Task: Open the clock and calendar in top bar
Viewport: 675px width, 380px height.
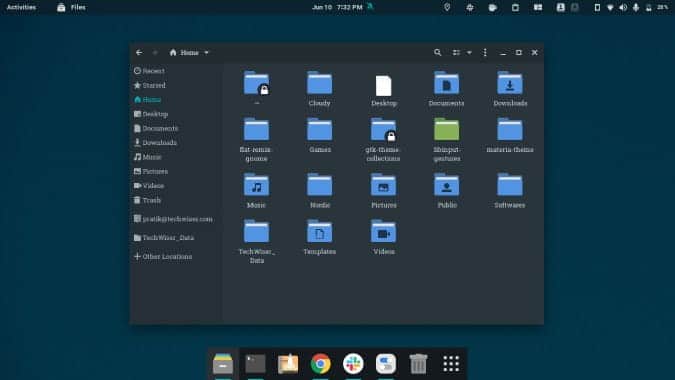Action: pyautogui.click(x=338, y=7)
